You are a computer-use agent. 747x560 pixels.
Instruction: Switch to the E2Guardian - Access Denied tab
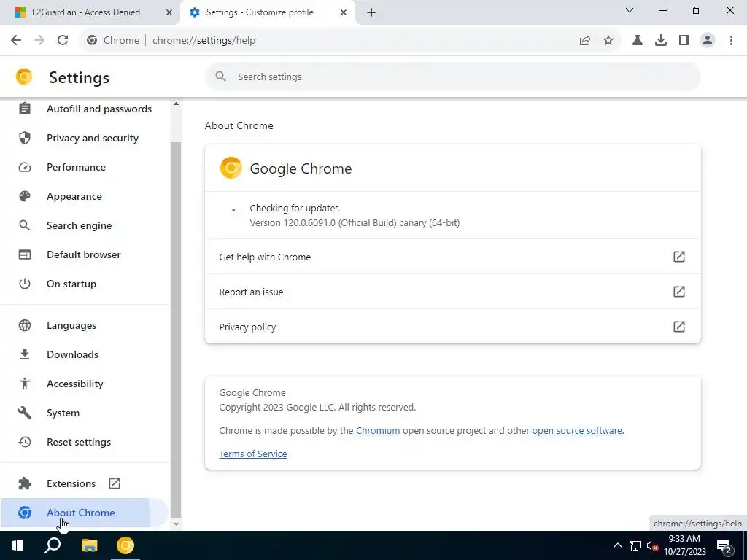90,12
